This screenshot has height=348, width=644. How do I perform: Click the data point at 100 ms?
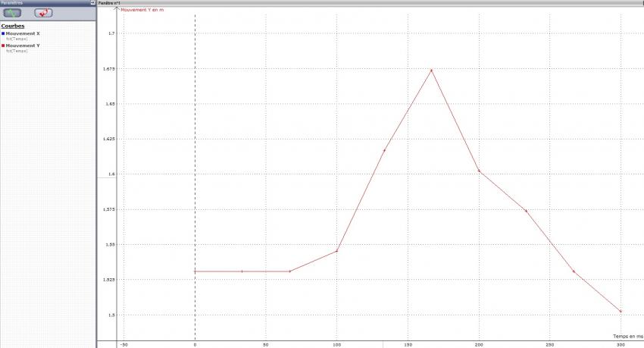337,251
